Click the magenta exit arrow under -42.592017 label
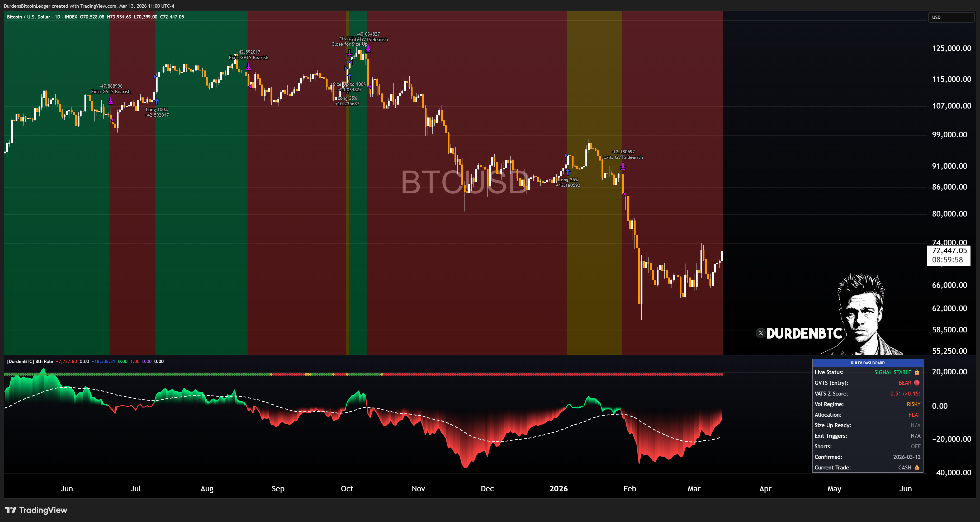This screenshot has height=522, width=980. 248,67
